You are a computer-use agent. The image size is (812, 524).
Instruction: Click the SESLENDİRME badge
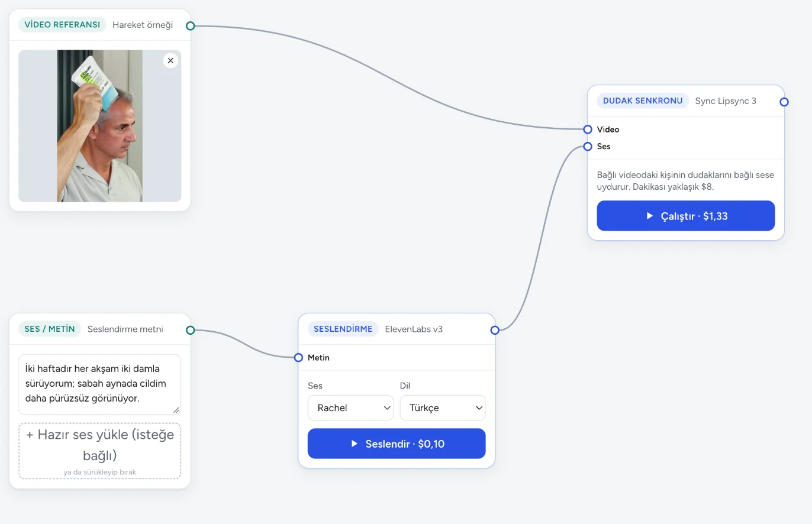pos(343,329)
